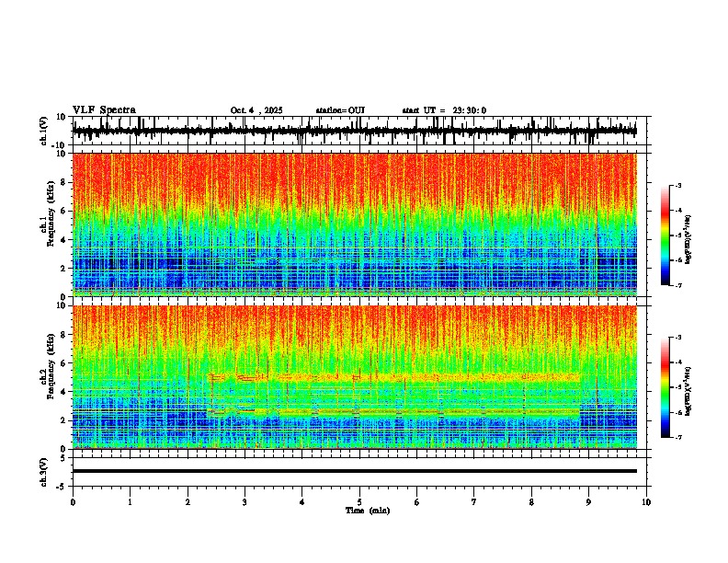Click the "5" tick on the Time axis
The height and width of the screenshot is (563, 728).
tap(359, 502)
